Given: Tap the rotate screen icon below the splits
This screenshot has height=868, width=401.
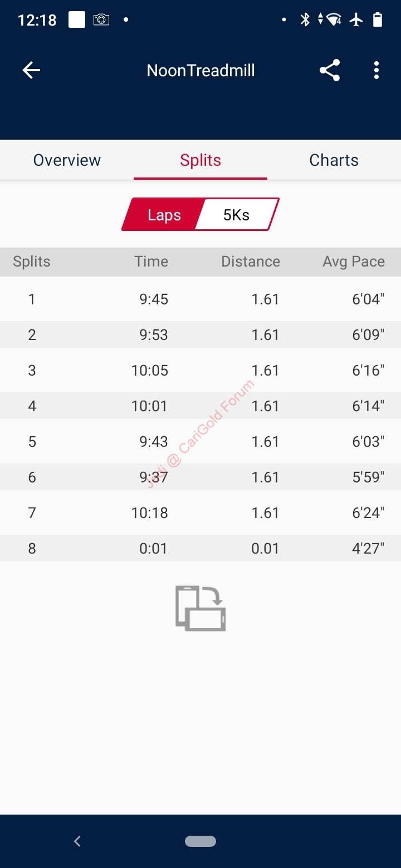Looking at the screenshot, I should [x=200, y=608].
